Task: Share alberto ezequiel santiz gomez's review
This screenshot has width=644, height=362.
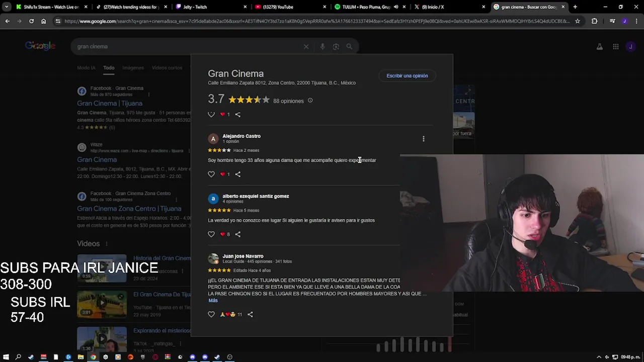Action: 238,234
